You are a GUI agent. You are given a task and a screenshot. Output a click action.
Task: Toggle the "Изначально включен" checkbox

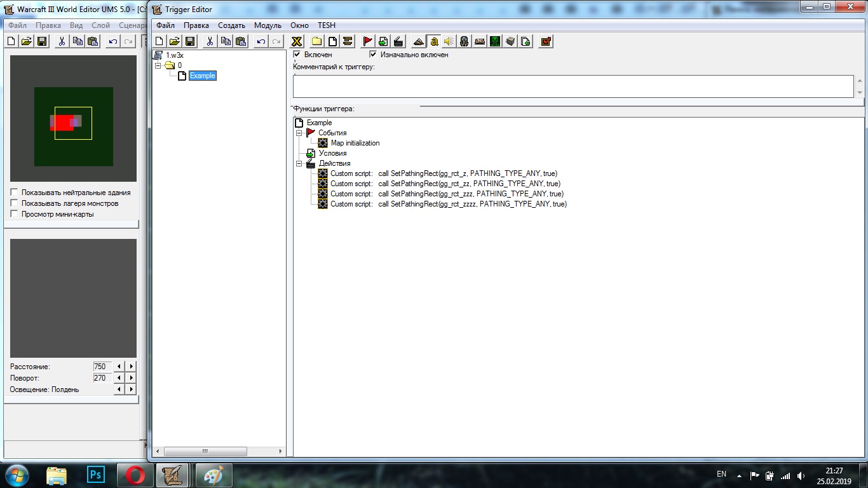[373, 55]
